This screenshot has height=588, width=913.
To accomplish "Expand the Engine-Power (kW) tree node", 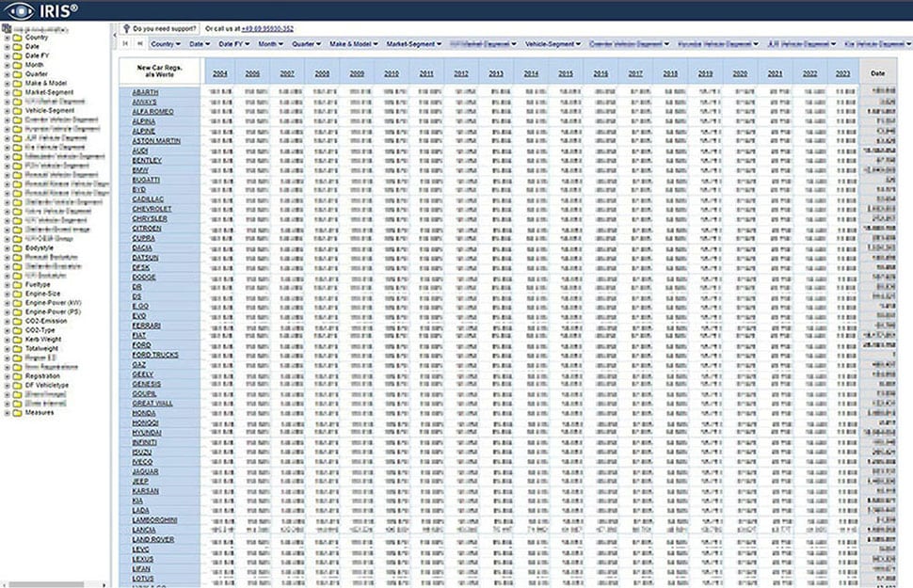I will click(x=7, y=303).
